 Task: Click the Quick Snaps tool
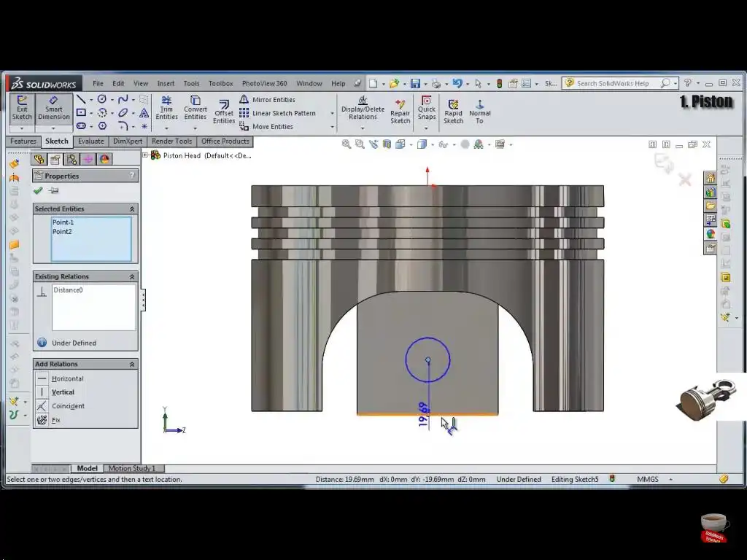click(426, 108)
